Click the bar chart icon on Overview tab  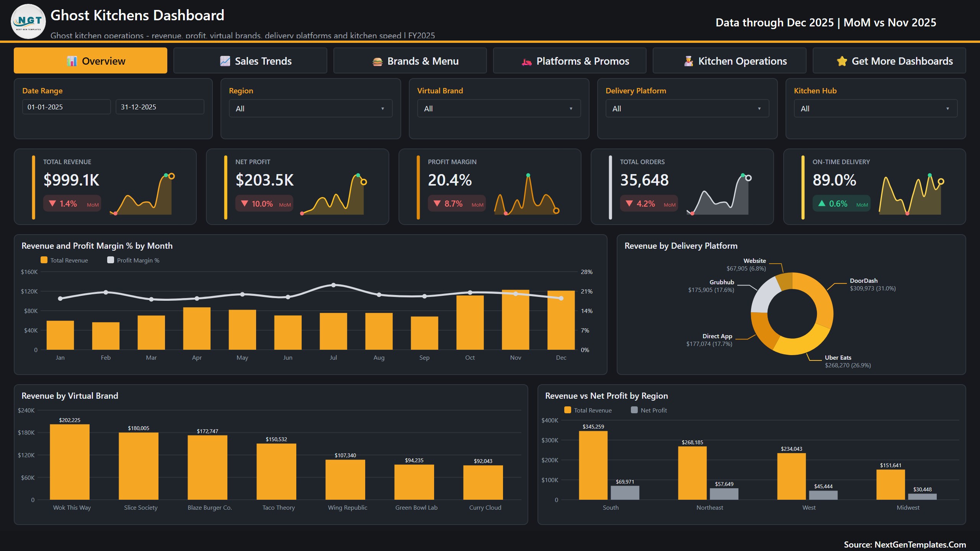(x=72, y=61)
